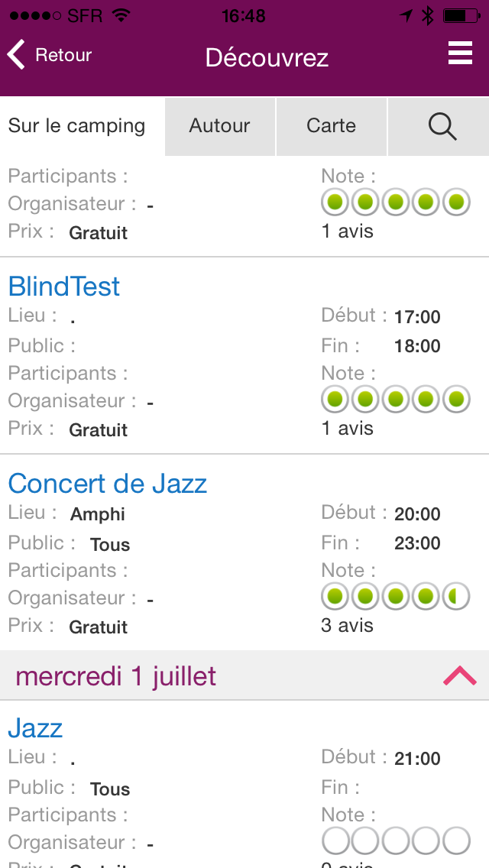Tap the mercredi 1 juillet date header

pyautogui.click(x=116, y=676)
